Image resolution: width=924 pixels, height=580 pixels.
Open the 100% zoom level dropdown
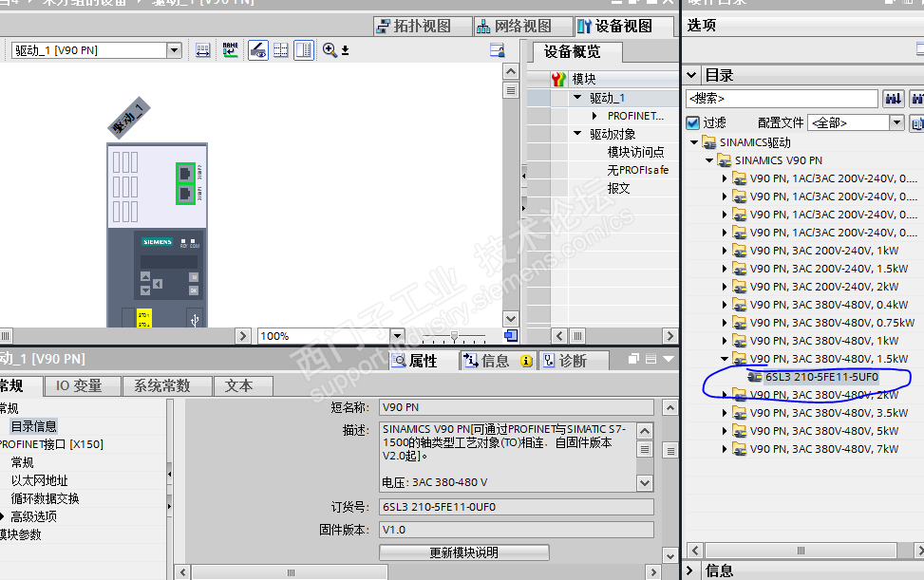pos(398,336)
